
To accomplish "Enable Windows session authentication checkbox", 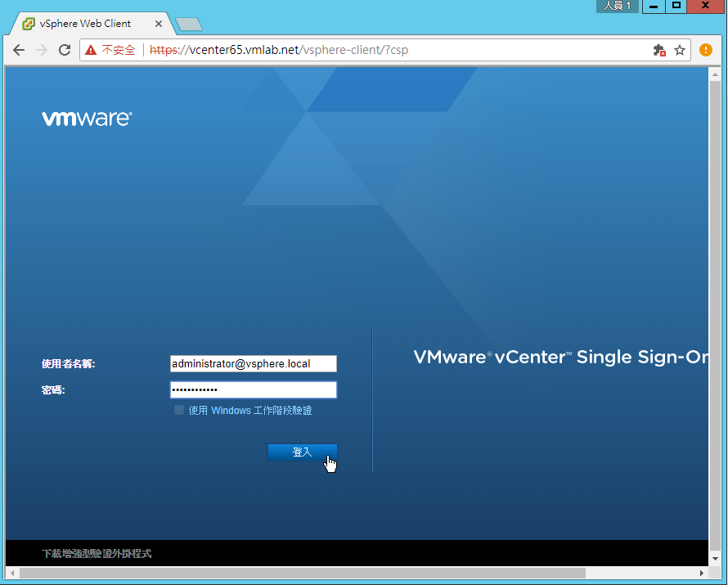I will coord(179,410).
